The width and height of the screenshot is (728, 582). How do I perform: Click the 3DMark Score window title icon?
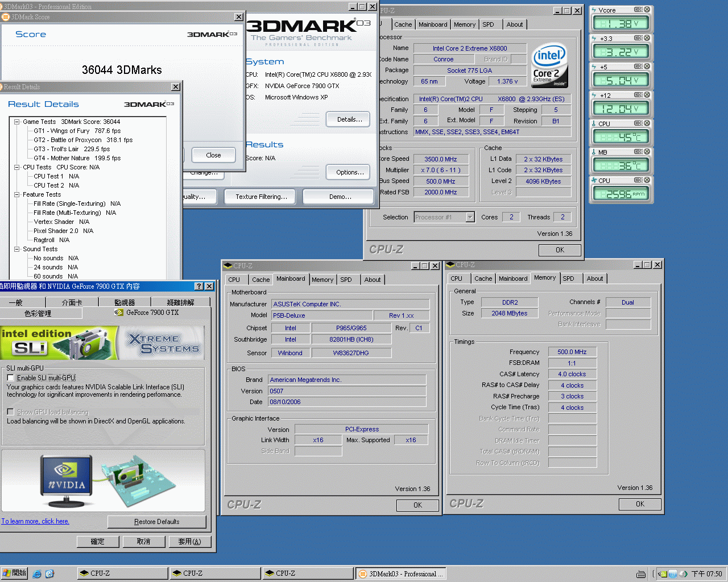6,17
